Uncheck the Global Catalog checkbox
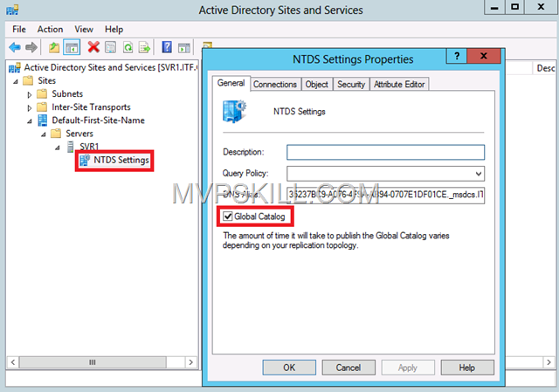Image resolution: width=559 pixels, height=392 pixels. (228, 216)
